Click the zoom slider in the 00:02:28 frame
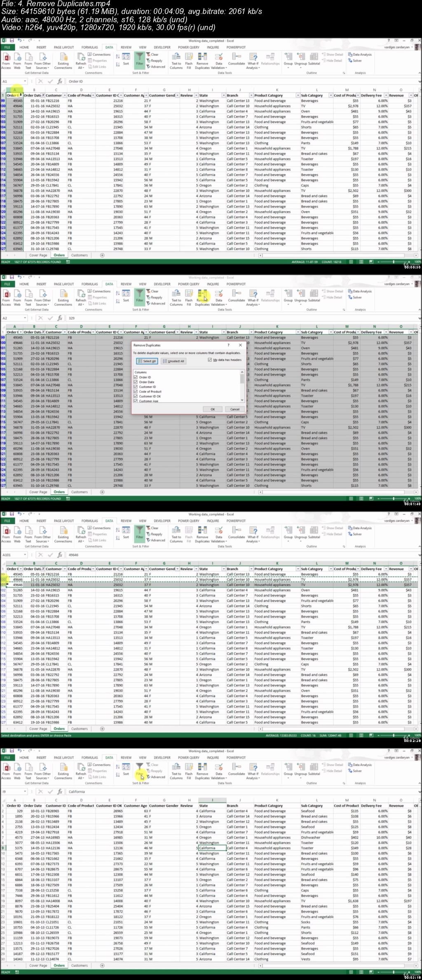This screenshot has height=980, width=422. [394, 735]
